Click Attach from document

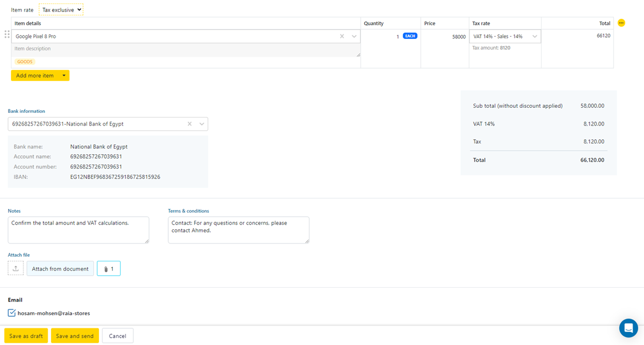coord(60,268)
